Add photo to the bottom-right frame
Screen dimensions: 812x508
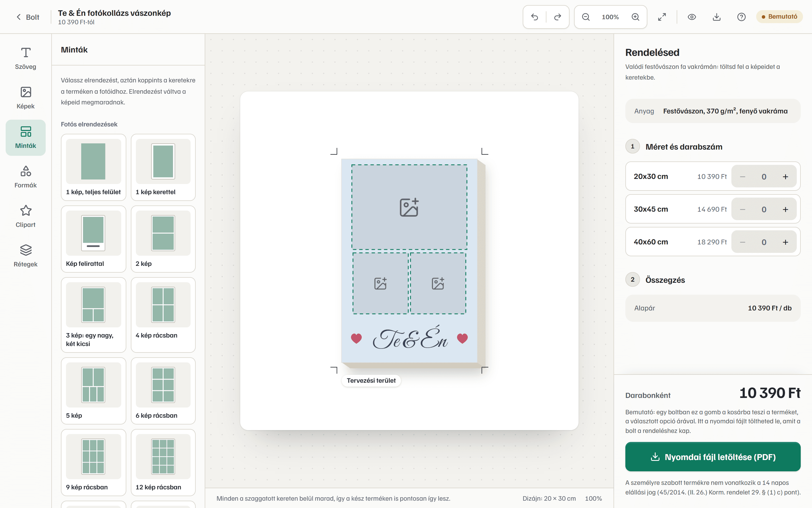click(x=438, y=283)
